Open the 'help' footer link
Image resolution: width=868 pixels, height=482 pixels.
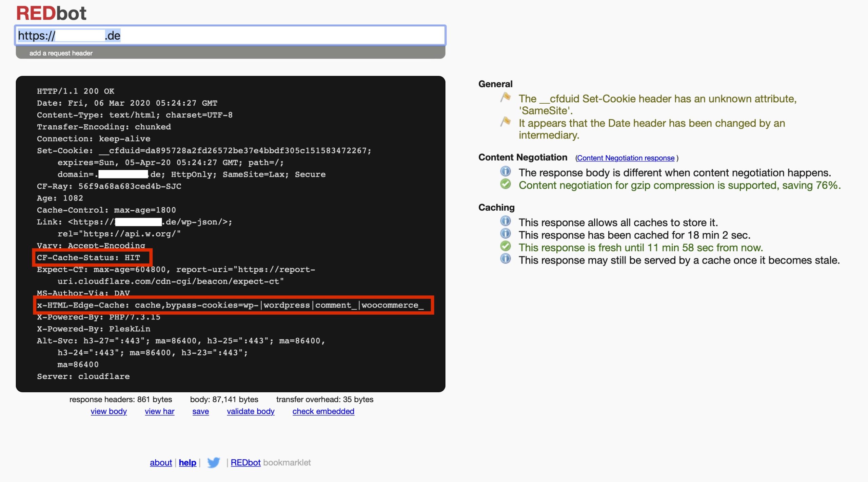[188, 462]
